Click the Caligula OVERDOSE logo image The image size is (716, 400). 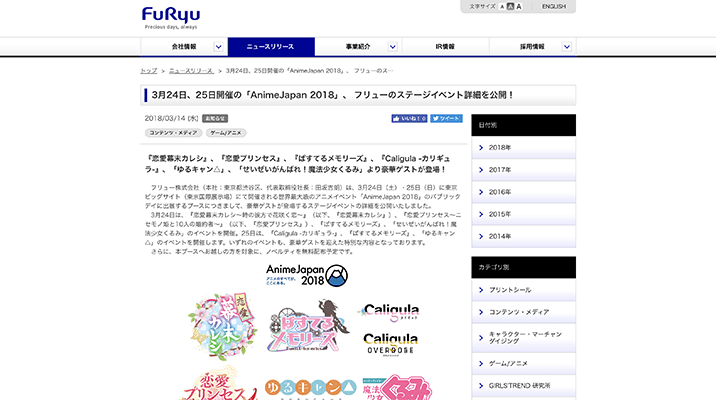click(390, 344)
